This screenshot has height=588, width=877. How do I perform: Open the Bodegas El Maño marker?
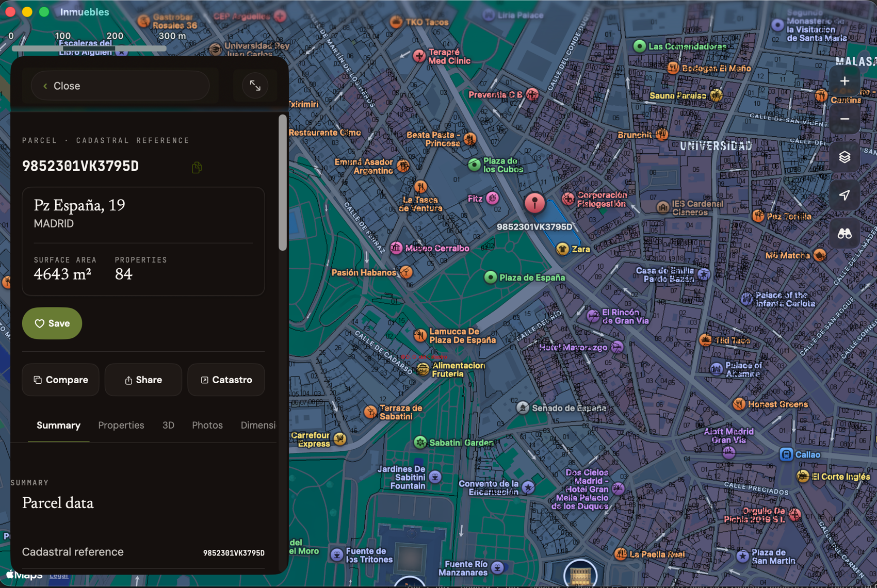click(x=673, y=68)
